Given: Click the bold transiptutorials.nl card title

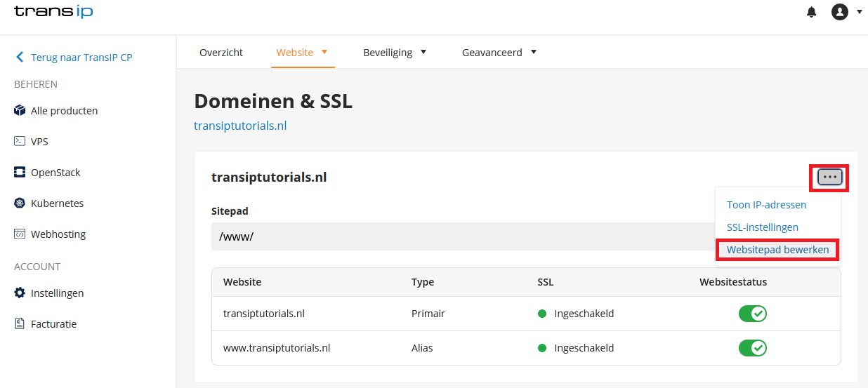Looking at the screenshot, I should 269,178.
